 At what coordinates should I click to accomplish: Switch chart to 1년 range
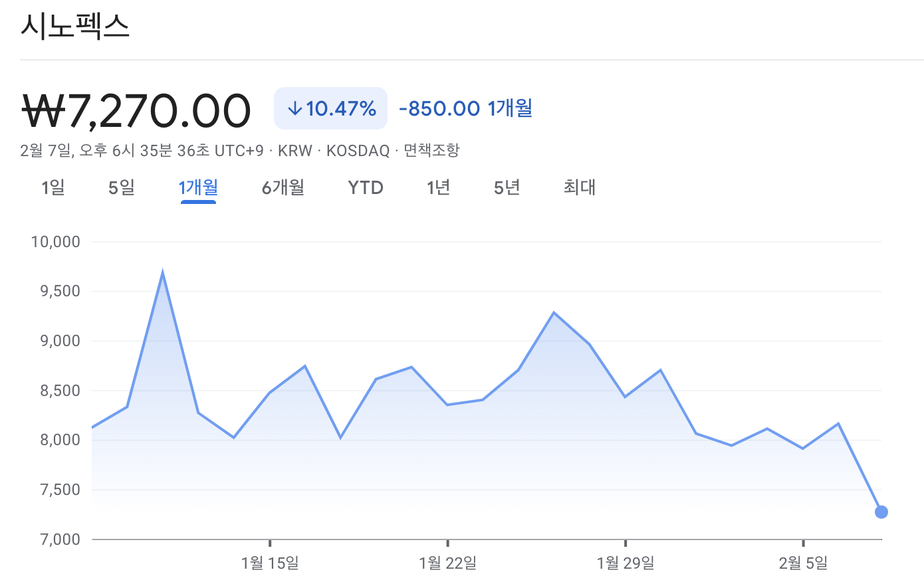point(439,188)
